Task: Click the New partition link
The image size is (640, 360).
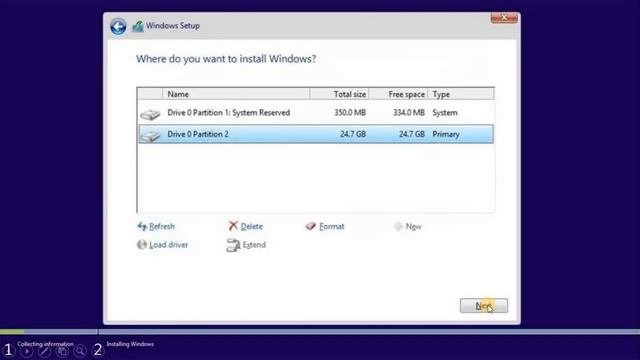Action: pos(413,226)
